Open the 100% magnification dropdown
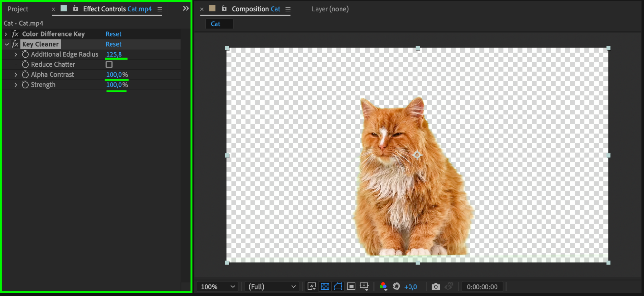 (x=218, y=286)
